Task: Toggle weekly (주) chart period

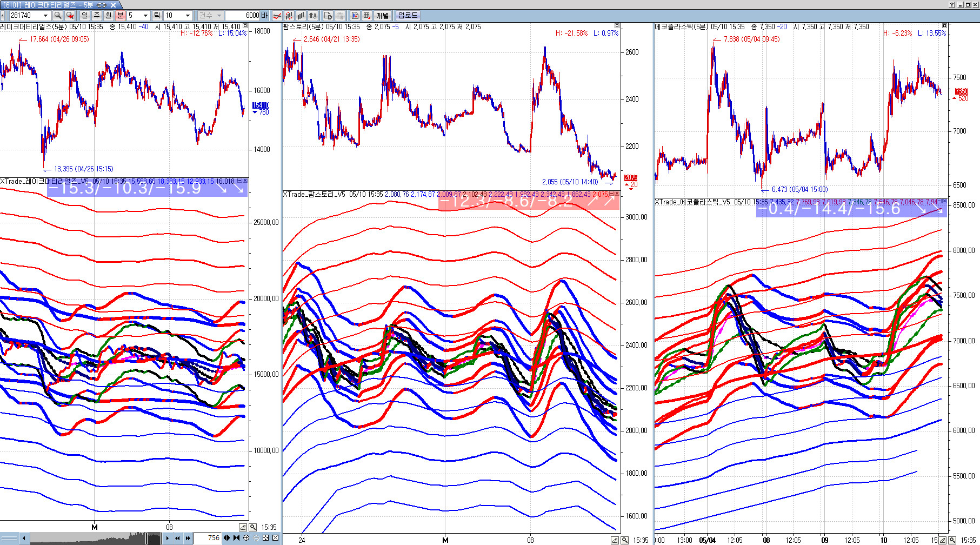Action: click(97, 16)
